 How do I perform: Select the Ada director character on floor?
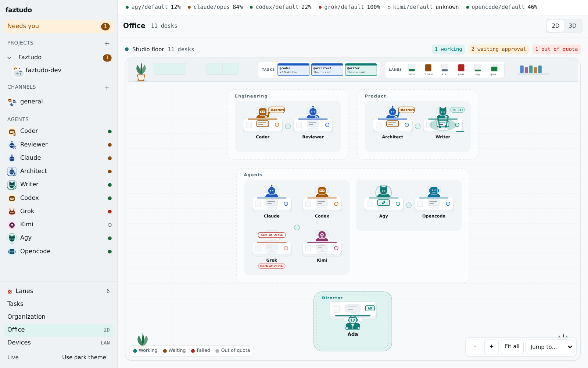pyautogui.click(x=353, y=323)
